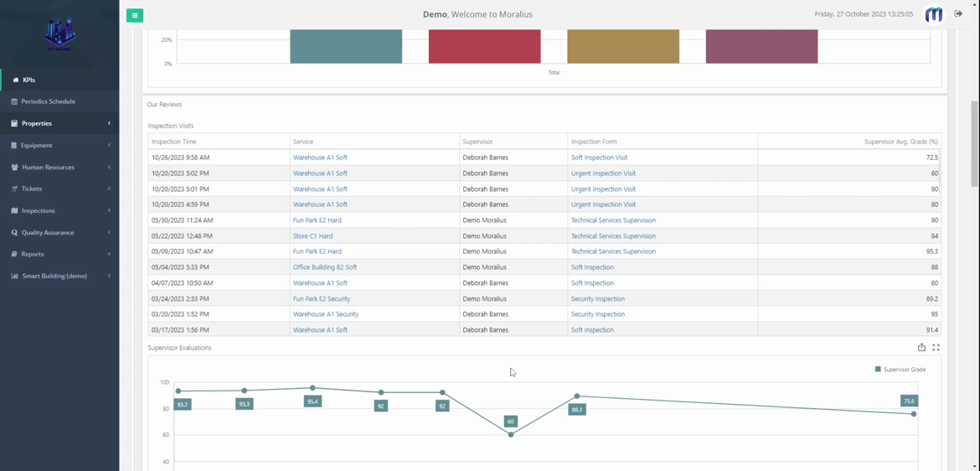This screenshot has width=980, height=471.
Task: Open 05/22/2023 Technical Services Supervision link
Action: tap(613, 235)
